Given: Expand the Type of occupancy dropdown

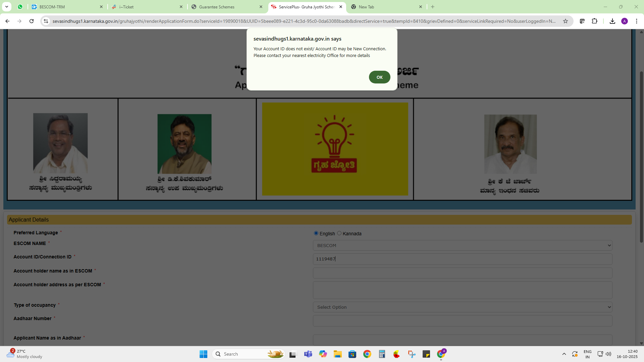Looking at the screenshot, I should coord(462,307).
